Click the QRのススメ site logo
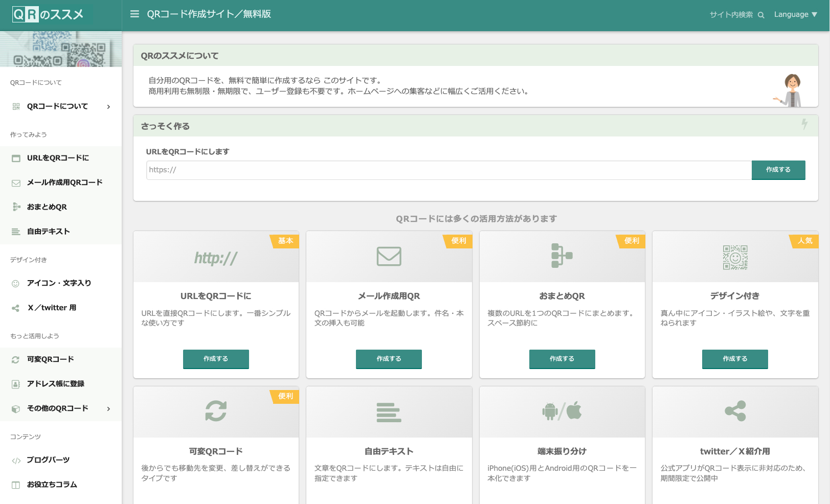 point(48,14)
